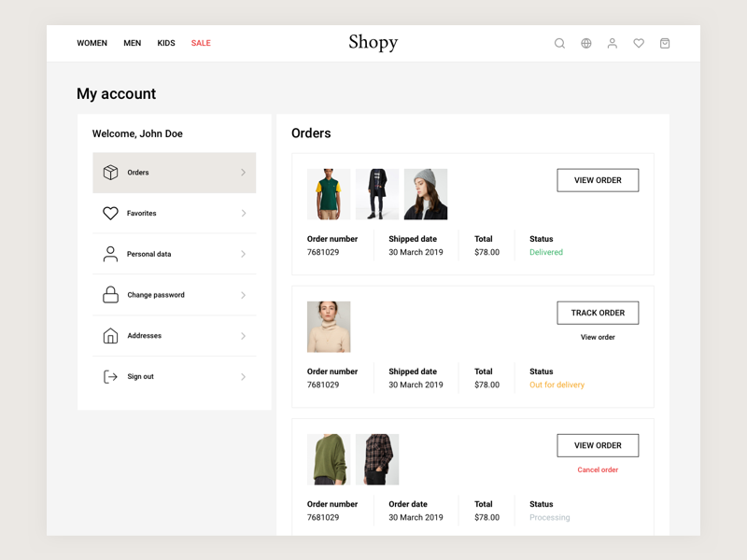747x560 pixels.
Task: Open the SALE menu item
Action: click(x=201, y=43)
